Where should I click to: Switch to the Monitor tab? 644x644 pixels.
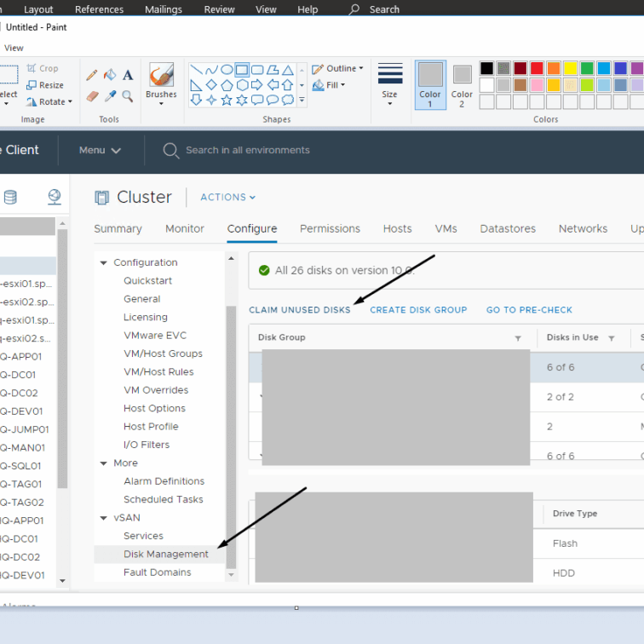185,229
